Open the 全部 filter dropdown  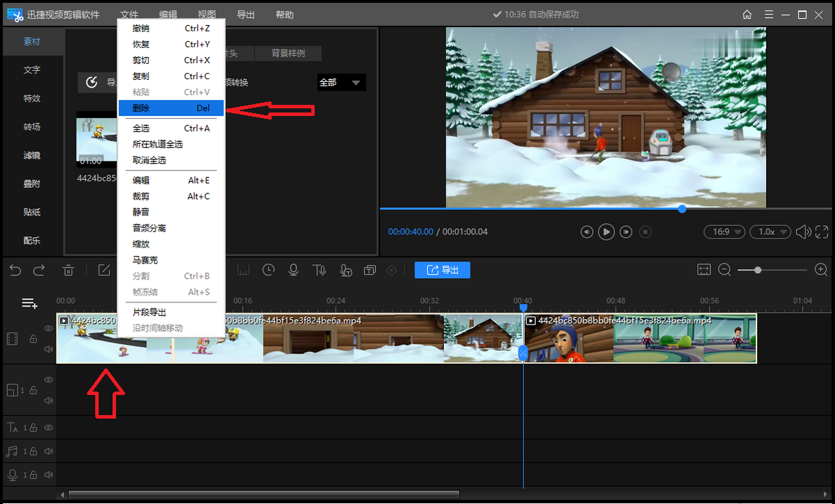coord(342,83)
